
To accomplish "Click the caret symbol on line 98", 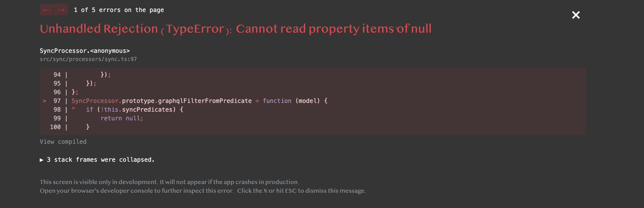I will pos(73,109).
